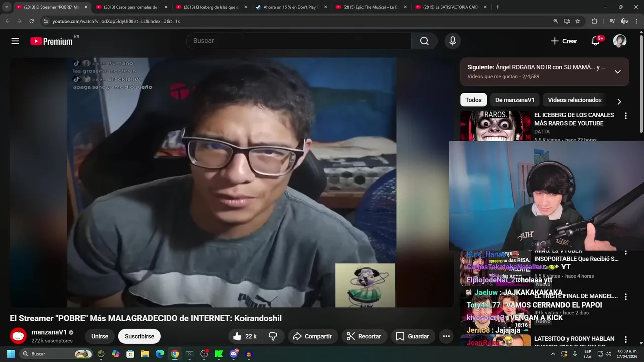Image resolution: width=644 pixels, height=362 pixels.
Task: Open the YouTube hamburger guide menu
Action: pyautogui.click(x=15, y=41)
